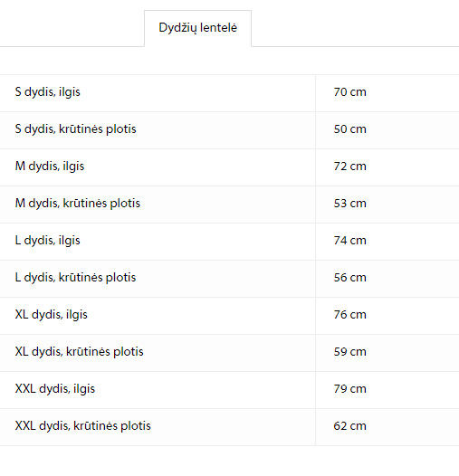
Task: Select the S dydis, ilgis row label
Action: [x=47, y=92]
